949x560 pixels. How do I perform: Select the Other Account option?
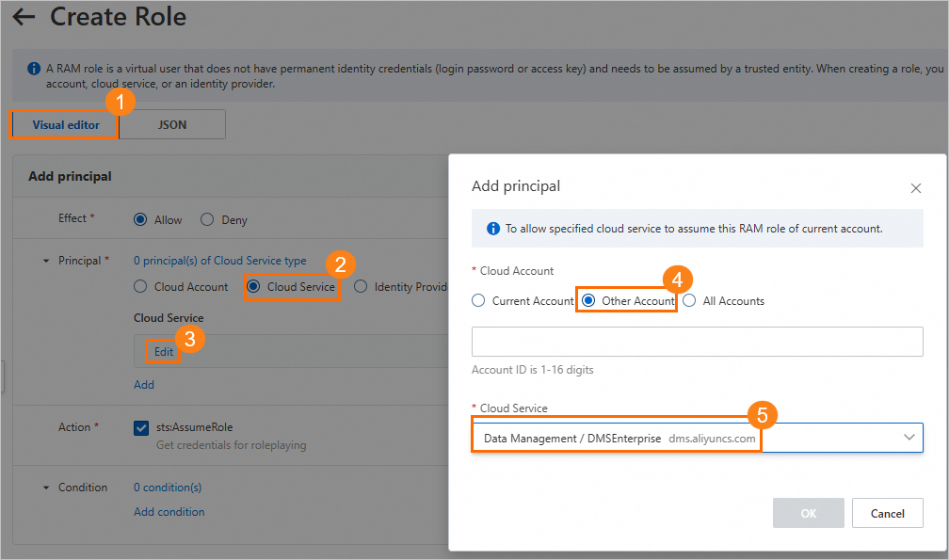(x=589, y=301)
